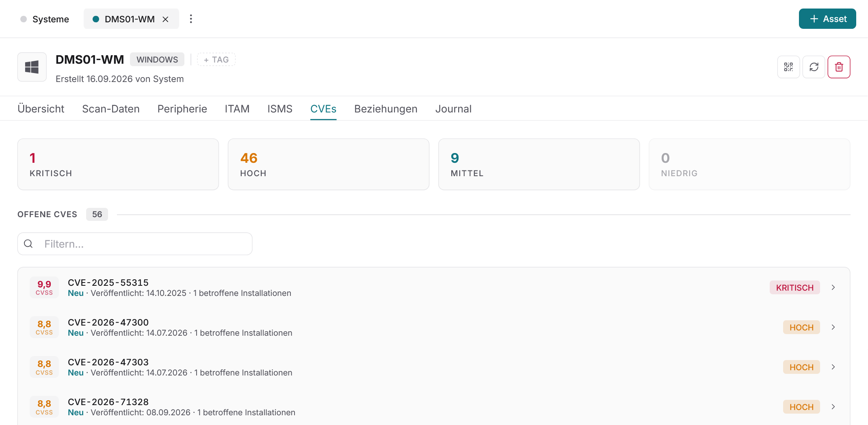868x425 pixels.
Task: Expand CVE-2026-71328 row chevron
Action: point(833,407)
